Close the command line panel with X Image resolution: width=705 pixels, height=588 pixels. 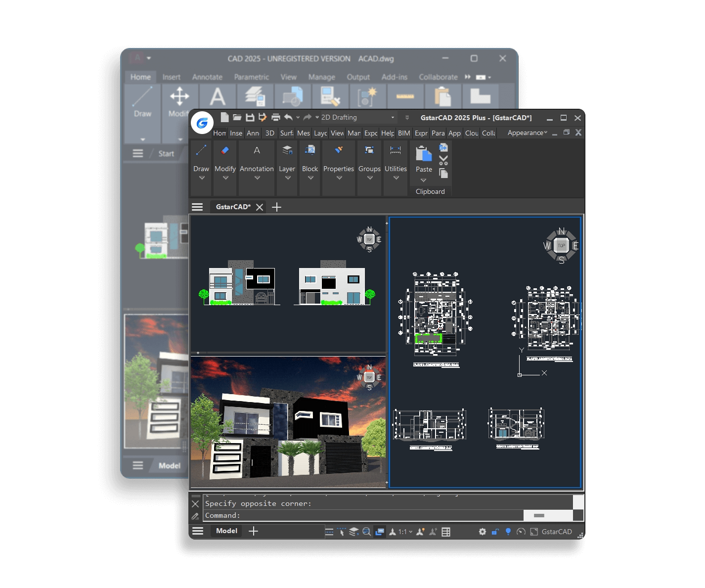(195, 503)
